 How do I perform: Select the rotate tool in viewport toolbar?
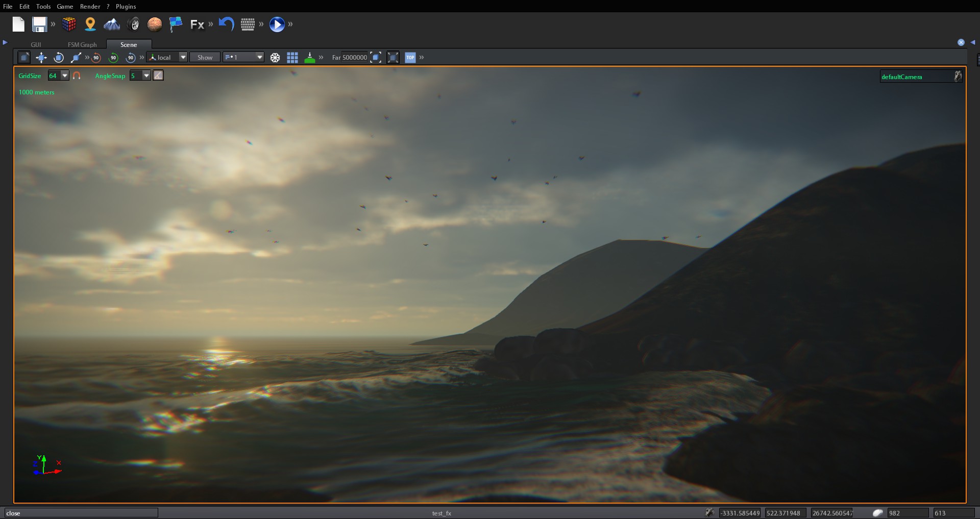tap(58, 57)
